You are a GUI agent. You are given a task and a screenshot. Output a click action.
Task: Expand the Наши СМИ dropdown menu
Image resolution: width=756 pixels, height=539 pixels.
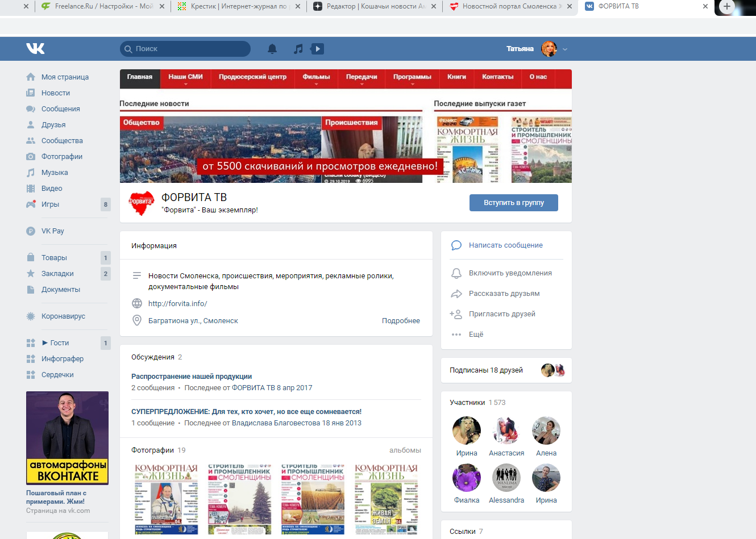(185, 79)
